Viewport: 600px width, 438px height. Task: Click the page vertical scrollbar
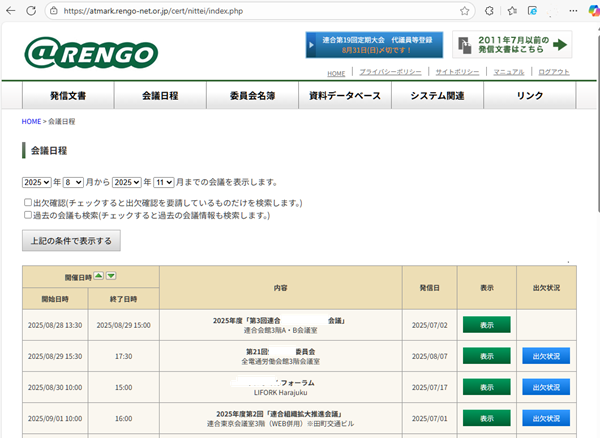click(598, 122)
